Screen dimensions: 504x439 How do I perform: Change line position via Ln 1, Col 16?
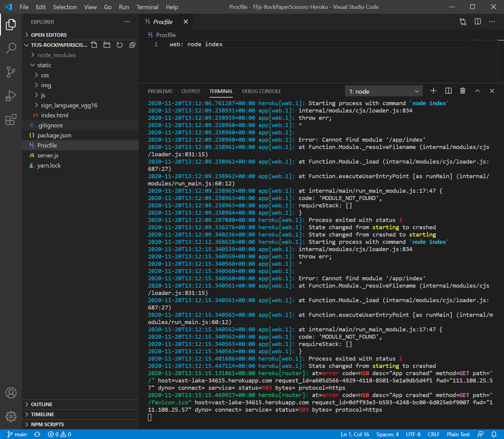[x=355, y=434]
